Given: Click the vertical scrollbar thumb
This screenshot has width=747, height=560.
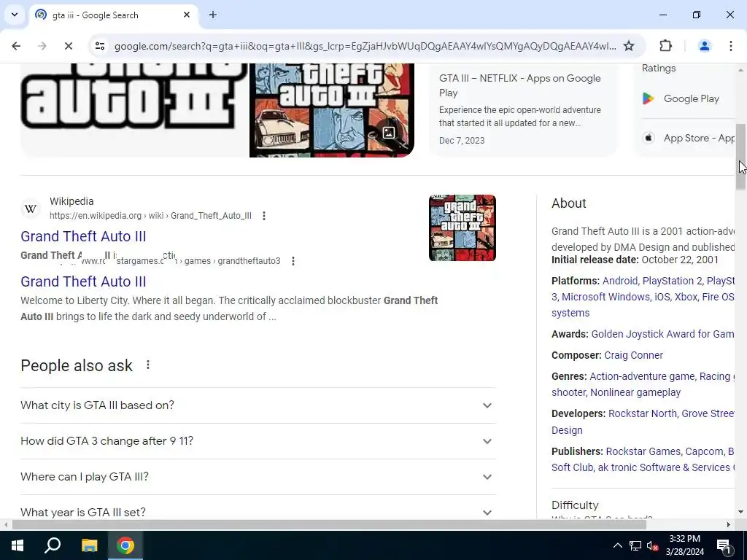Looking at the screenshot, I should pyautogui.click(x=741, y=157).
